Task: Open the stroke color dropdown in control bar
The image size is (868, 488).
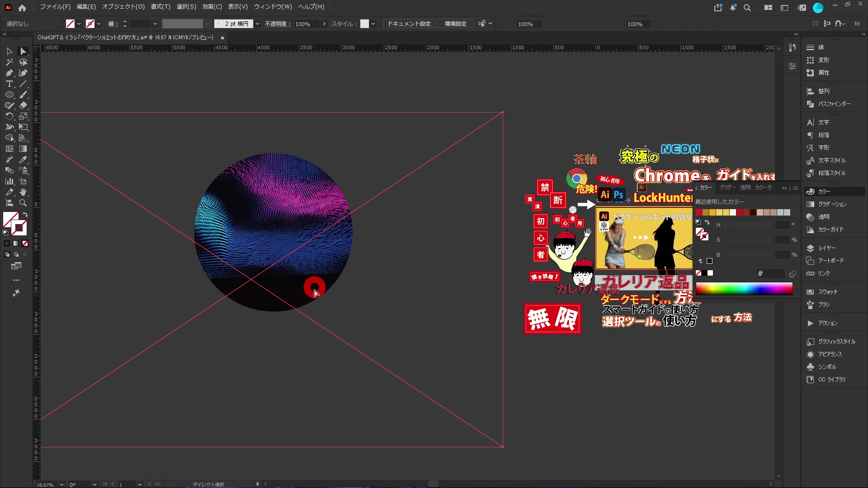Action: (x=99, y=24)
